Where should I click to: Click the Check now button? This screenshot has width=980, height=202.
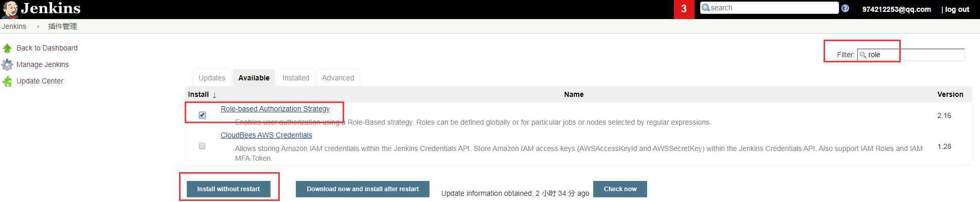pyautogui.click(x=620, y=189)
